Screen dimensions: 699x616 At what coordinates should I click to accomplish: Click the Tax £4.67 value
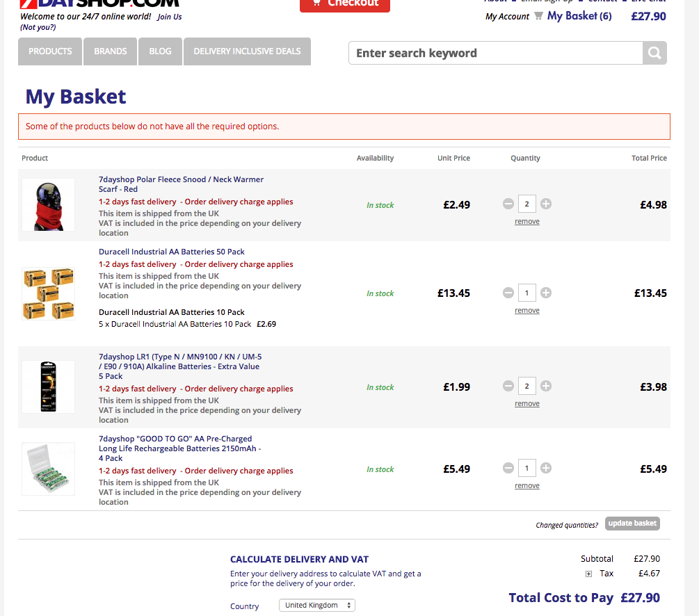(x=649, y=574)
